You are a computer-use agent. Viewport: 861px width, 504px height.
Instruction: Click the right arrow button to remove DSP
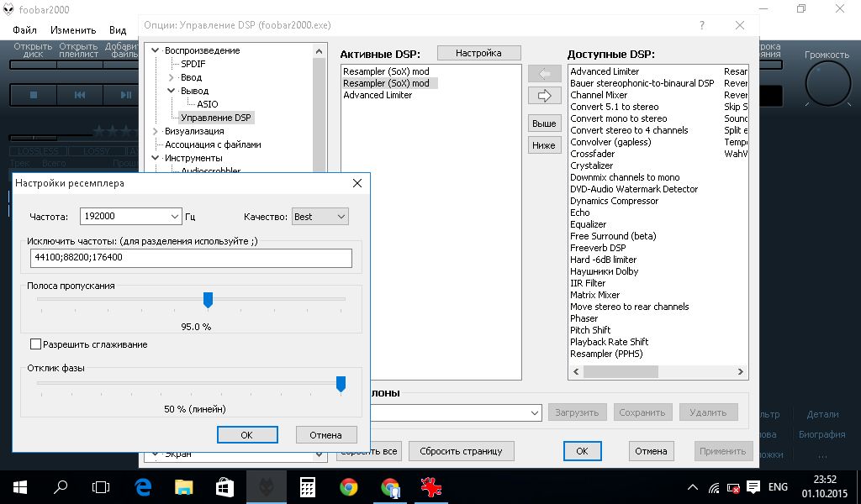click(x=544, y=96)
